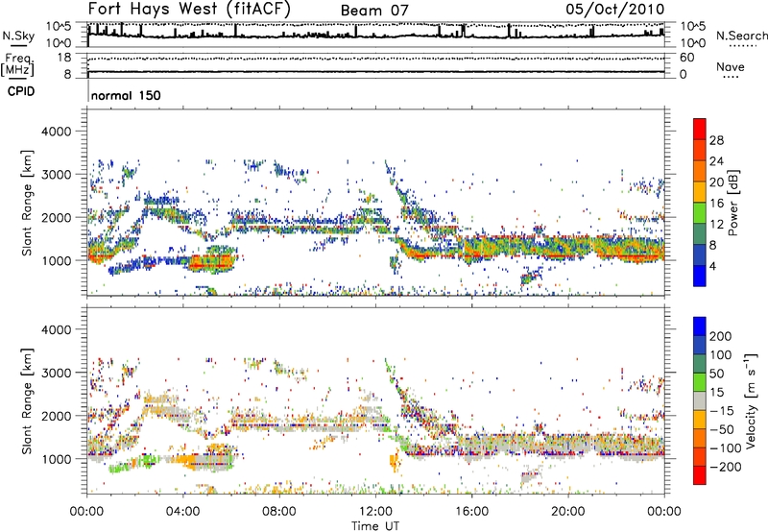Click the "1000" tick of the velocity panel
Viewport: 768px width, 532px height.
click(56, 459)
